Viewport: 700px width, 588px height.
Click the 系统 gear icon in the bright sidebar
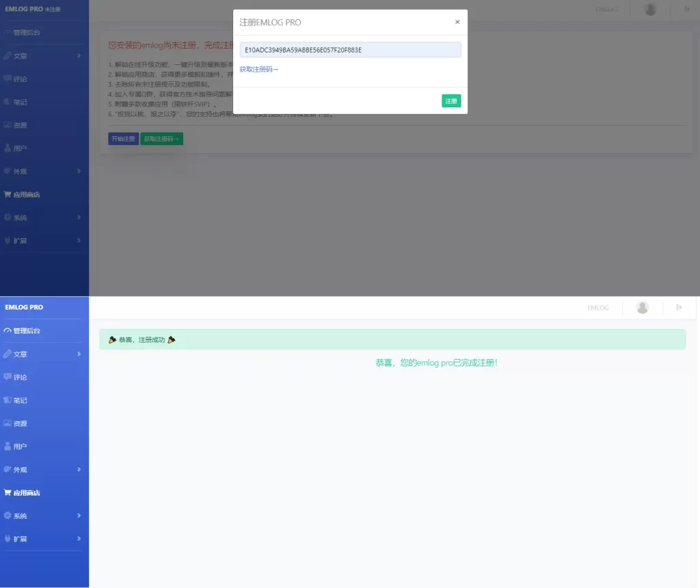pyautogui.click(x=8, y=516)
